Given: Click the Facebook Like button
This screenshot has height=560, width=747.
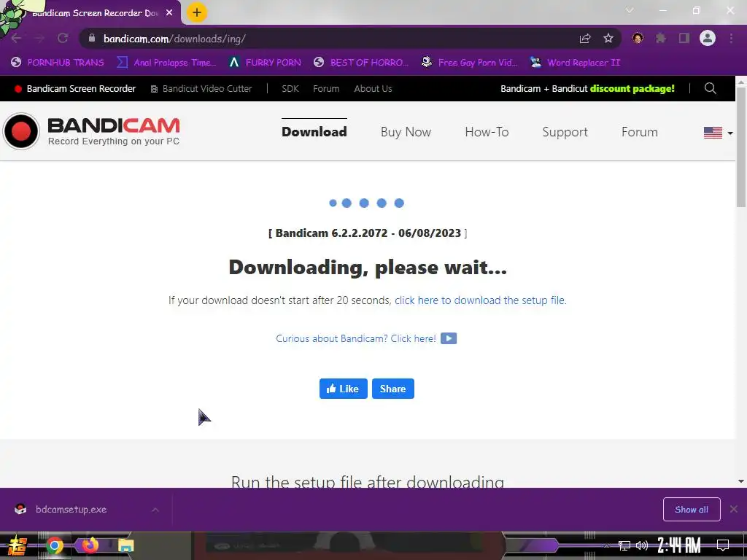Looking at the screenshot, I should pyautogui.click(x=343, y=389).
